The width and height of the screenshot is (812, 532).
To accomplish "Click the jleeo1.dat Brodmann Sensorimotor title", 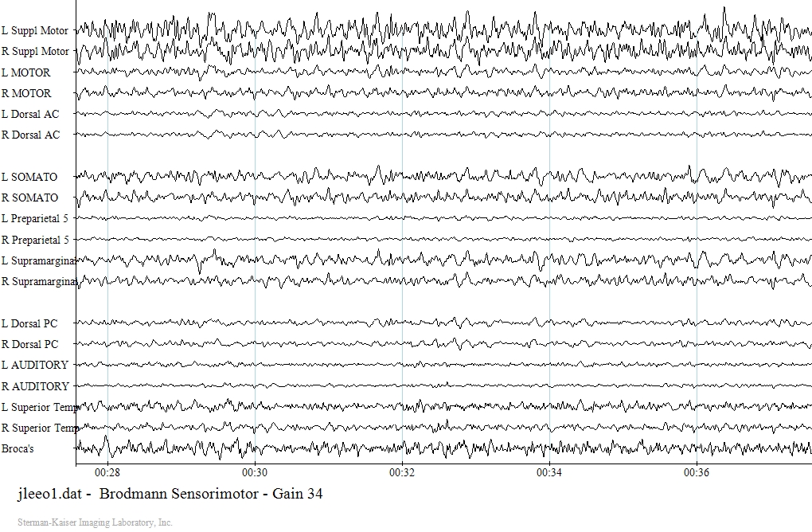I will (x=170, y=494).
